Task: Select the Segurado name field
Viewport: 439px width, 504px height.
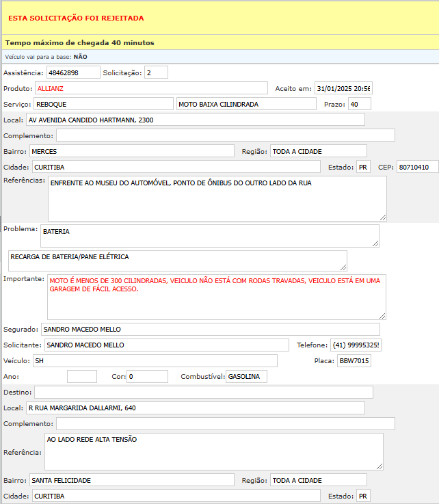Action: 210,330
